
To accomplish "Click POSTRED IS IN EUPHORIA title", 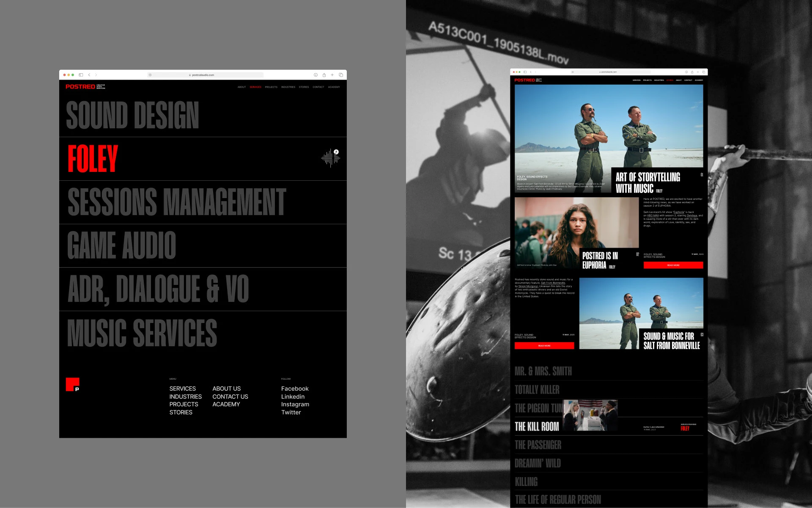I will 600,260.
